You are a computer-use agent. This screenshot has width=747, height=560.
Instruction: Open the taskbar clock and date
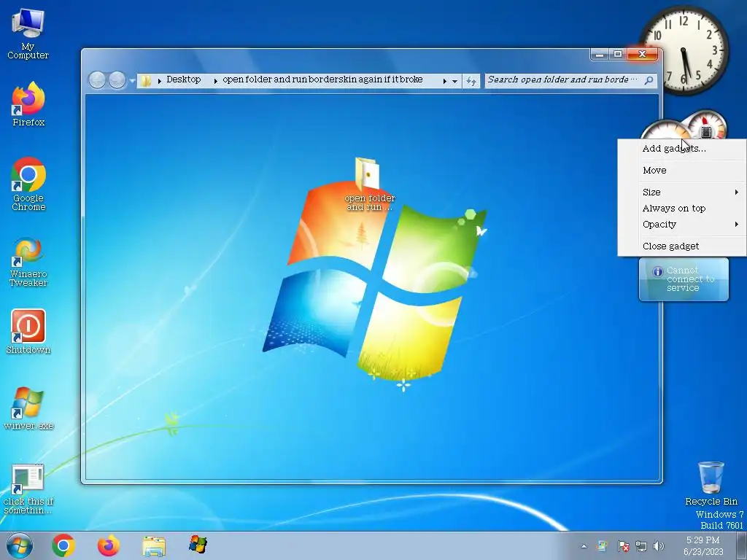click(703, 545)
